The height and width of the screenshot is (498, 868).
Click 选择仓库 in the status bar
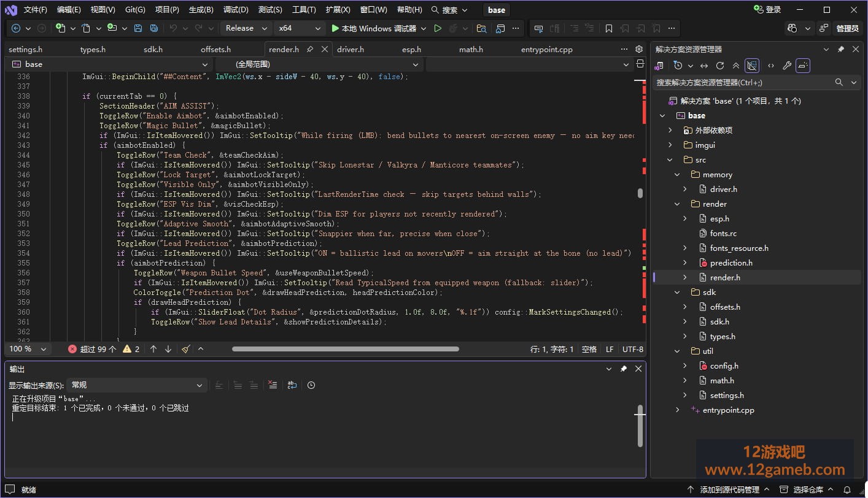coord(808,490)
